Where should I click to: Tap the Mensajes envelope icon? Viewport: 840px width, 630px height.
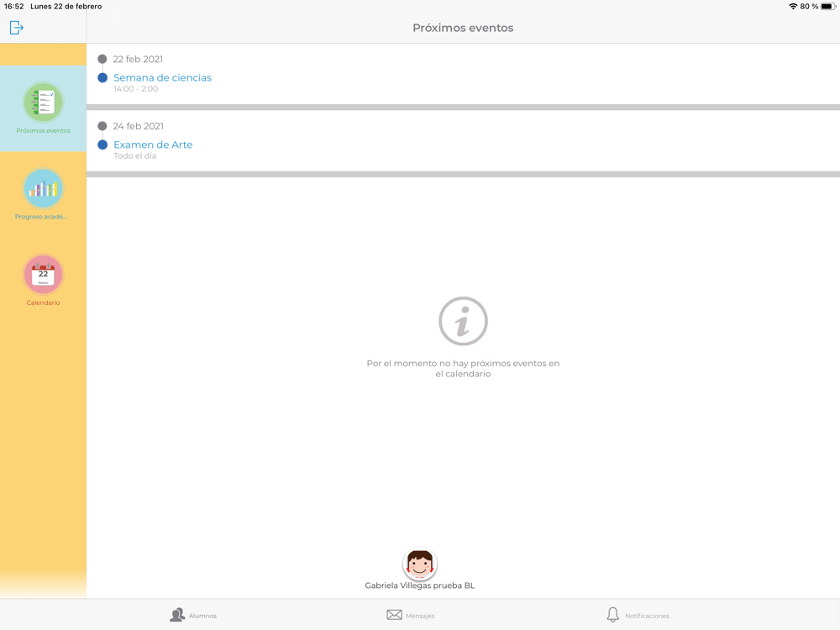[x=394, y=615]
